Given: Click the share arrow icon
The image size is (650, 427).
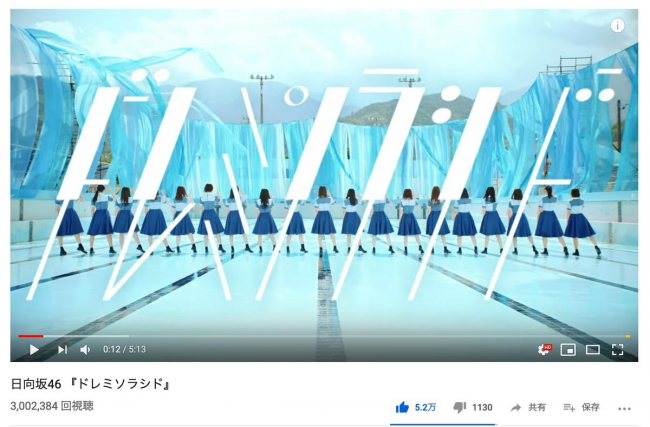Looking at the screenshot, I should pos(516,408).
